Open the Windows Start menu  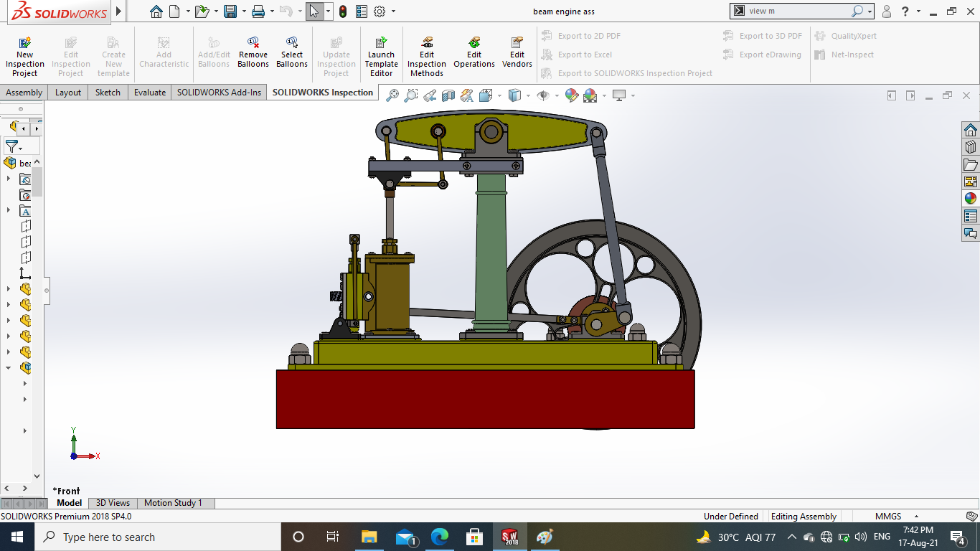(x=17, y=537)
